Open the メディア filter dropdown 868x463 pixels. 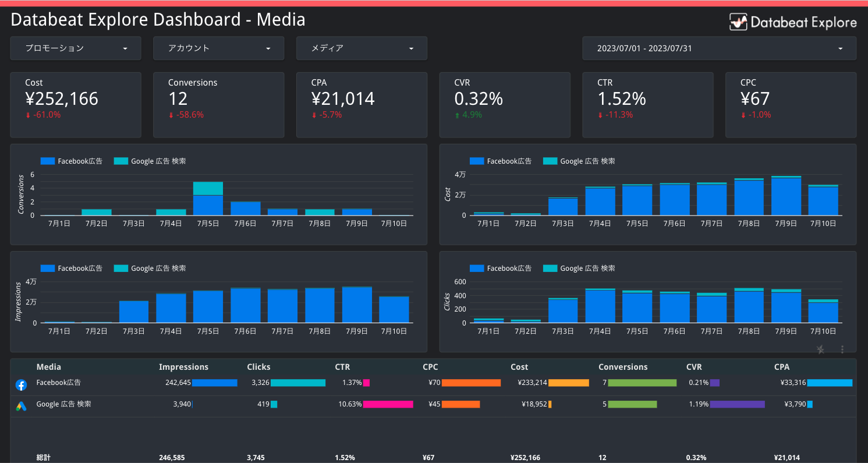pyautogui.click(x=362, y=48)
